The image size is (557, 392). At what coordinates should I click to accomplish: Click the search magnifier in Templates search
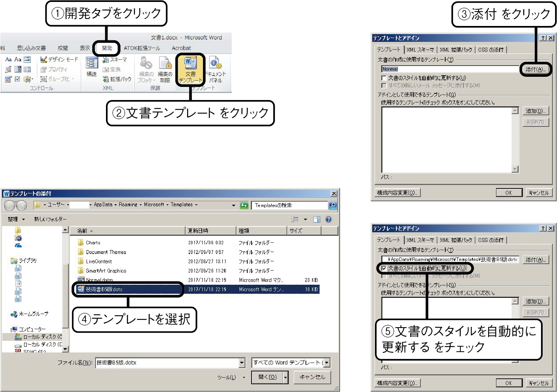[x=333, y=205]
